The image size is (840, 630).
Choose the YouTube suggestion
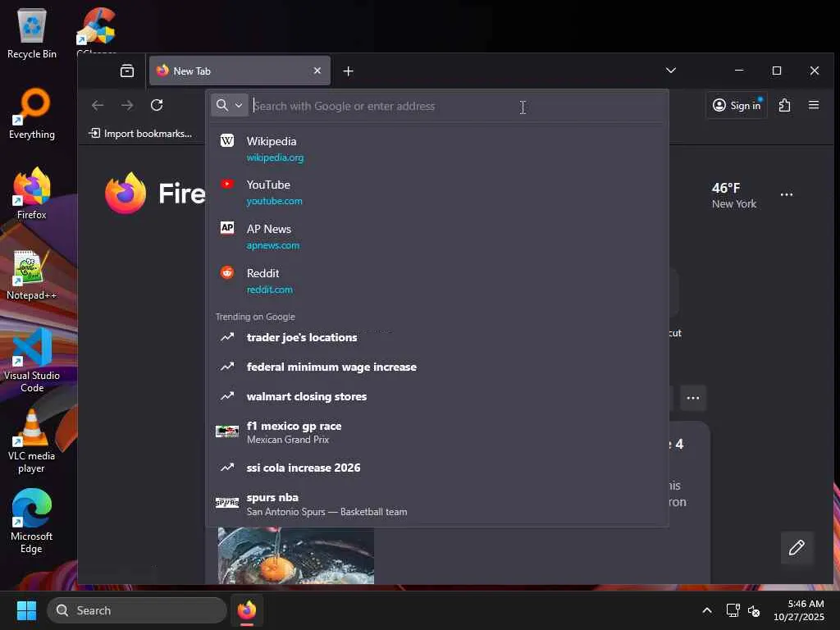tap(437, 192)
